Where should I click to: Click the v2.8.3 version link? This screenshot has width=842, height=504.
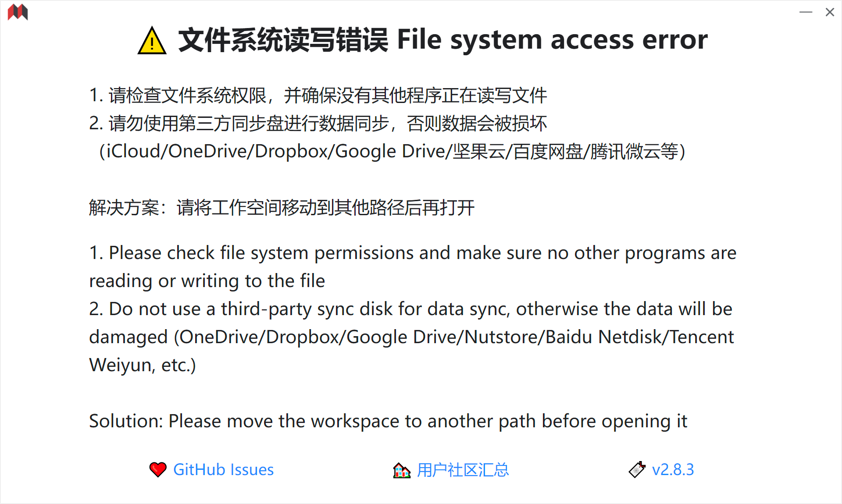tap(673, 469)
